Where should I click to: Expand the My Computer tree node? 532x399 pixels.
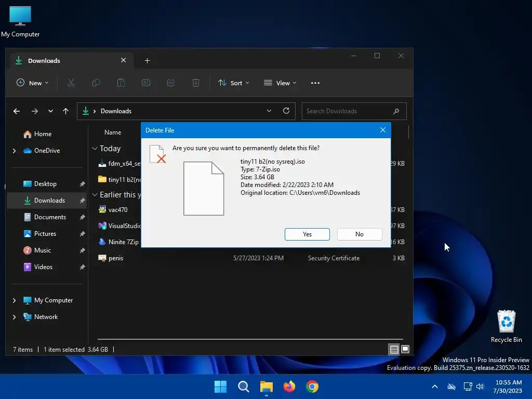coord(14,300)
